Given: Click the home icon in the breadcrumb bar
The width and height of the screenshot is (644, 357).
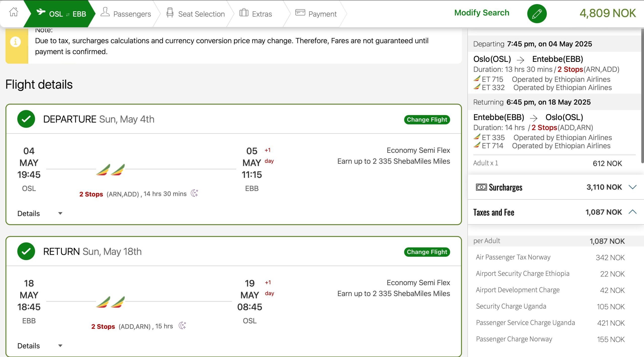Looking at the screenshot, I should 14,12.
